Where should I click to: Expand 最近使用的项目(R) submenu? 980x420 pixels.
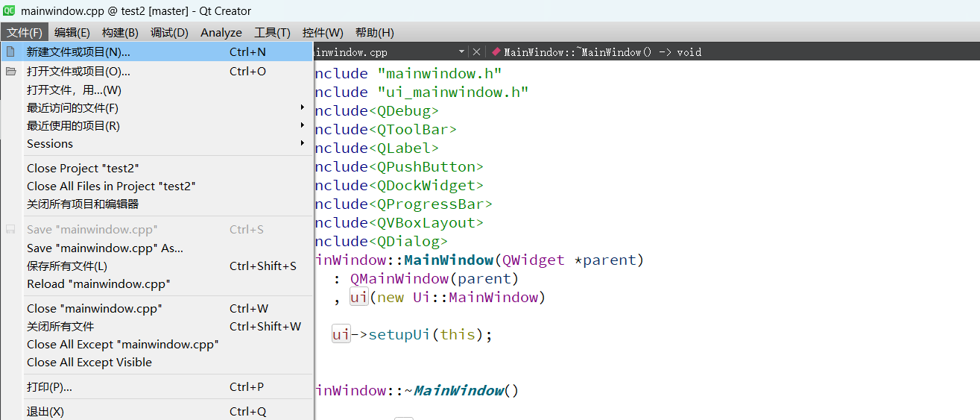tap(157, 125)
